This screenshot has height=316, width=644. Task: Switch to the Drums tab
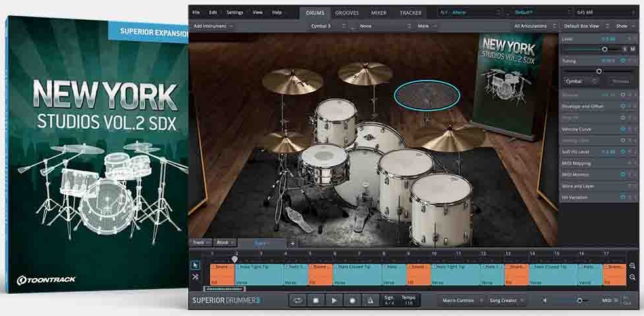click(314, 12)
